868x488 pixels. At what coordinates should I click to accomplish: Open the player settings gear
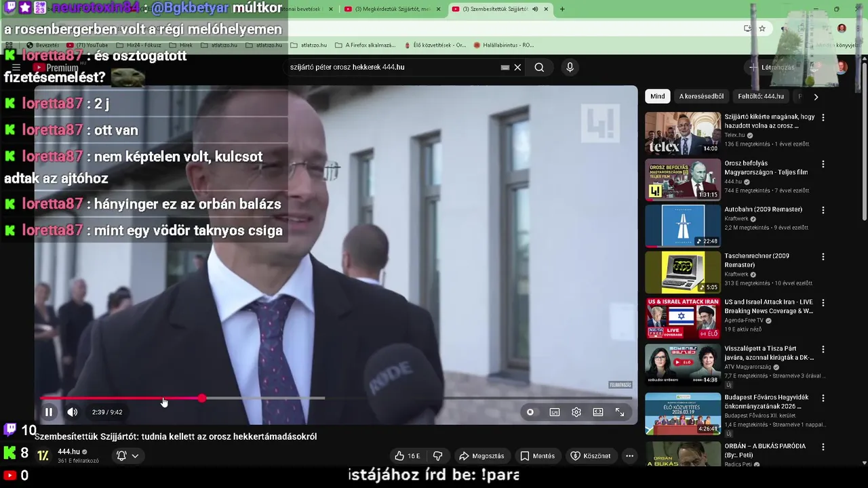pos(576,412)
